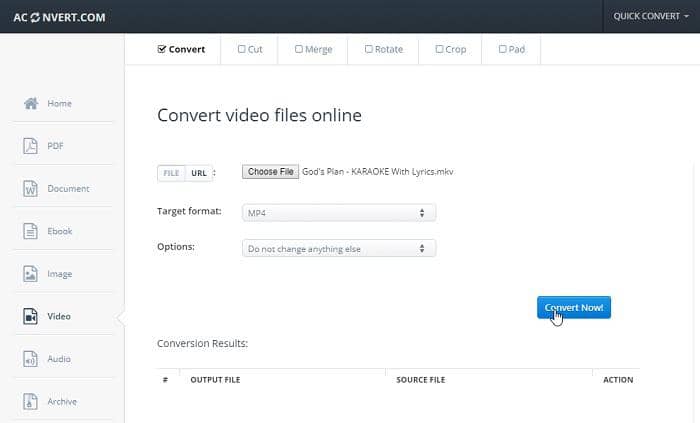Click the Home icon in sidebar
The width and height of the screenshot is (700, 423).
(30, 103)
